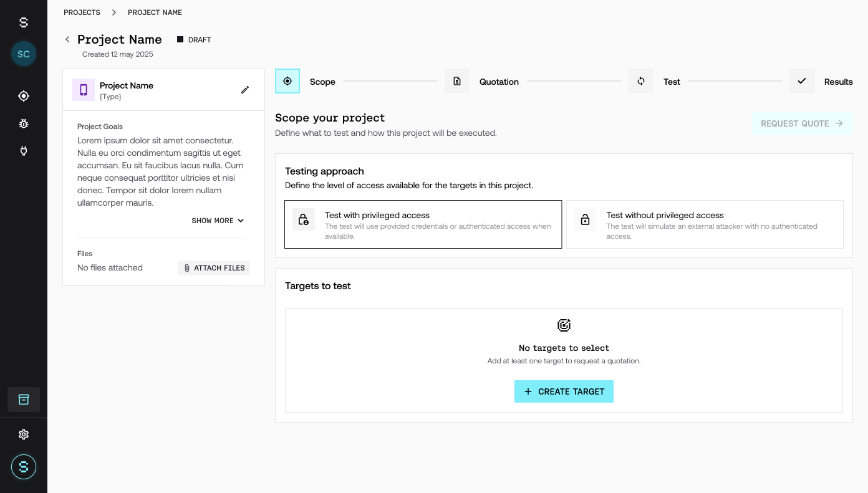The image size is (868, 493).
Task: Open the plug integrations icon in sidebar
Action: click(x=24, y=151)
